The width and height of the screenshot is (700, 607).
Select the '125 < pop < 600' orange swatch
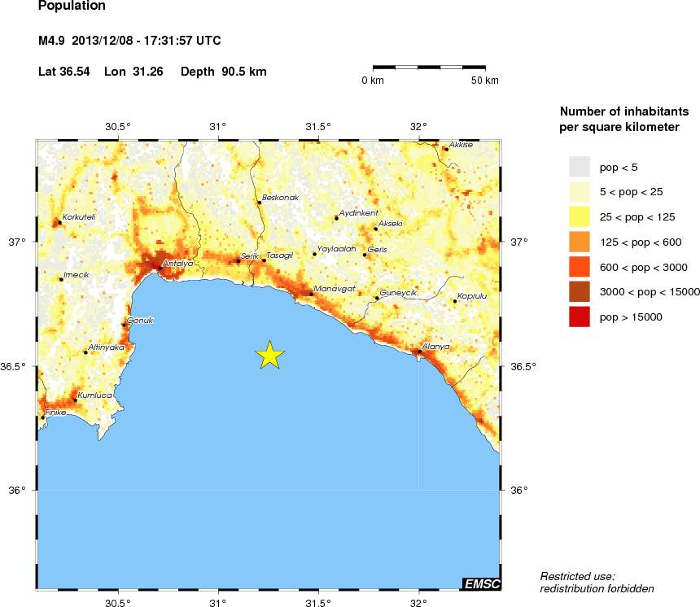[579, 242]
